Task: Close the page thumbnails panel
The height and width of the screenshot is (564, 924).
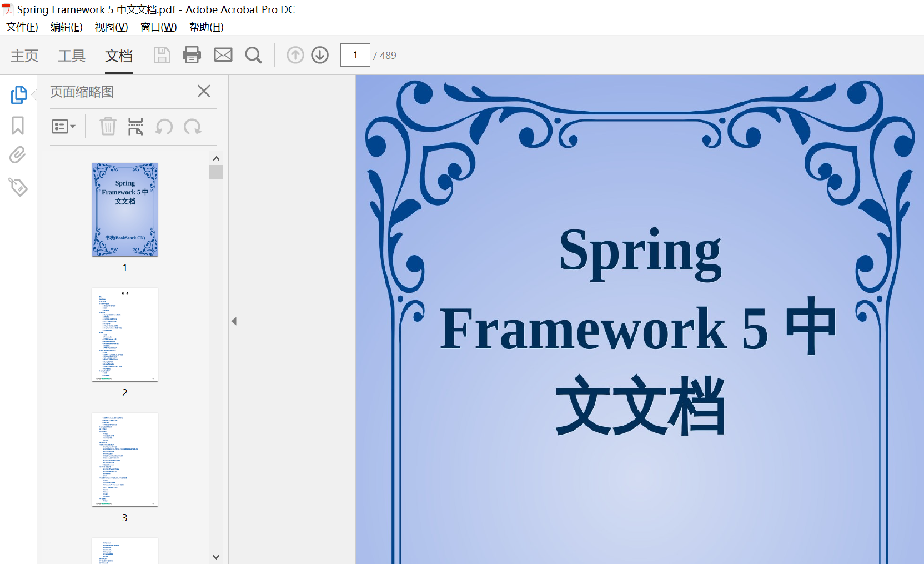Action: [204, 91]
